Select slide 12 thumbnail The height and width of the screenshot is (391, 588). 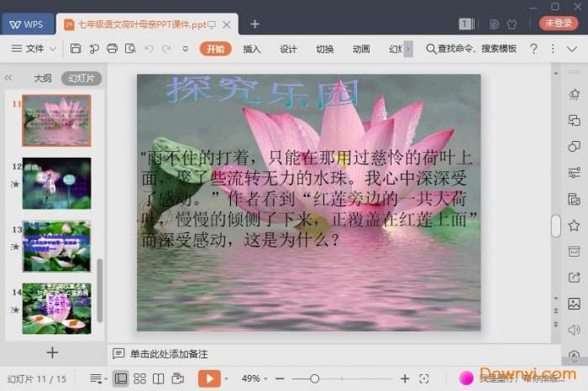pos(56,183)
